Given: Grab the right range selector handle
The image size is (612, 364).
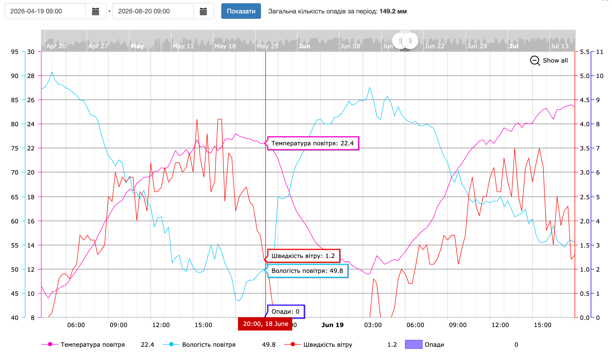Looking at the screenshot, I should click(x=410, y=41).
